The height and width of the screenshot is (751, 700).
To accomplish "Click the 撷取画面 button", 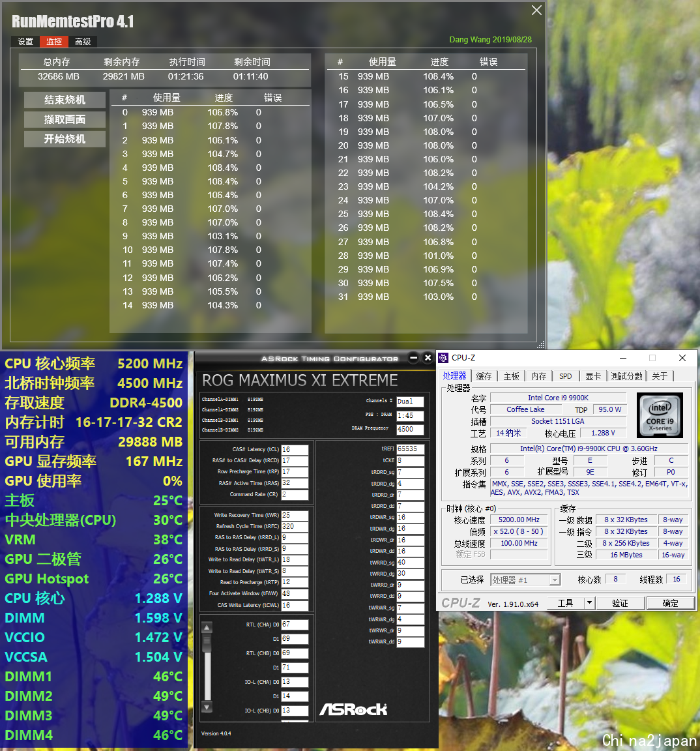I will click(x=65, y=120).
